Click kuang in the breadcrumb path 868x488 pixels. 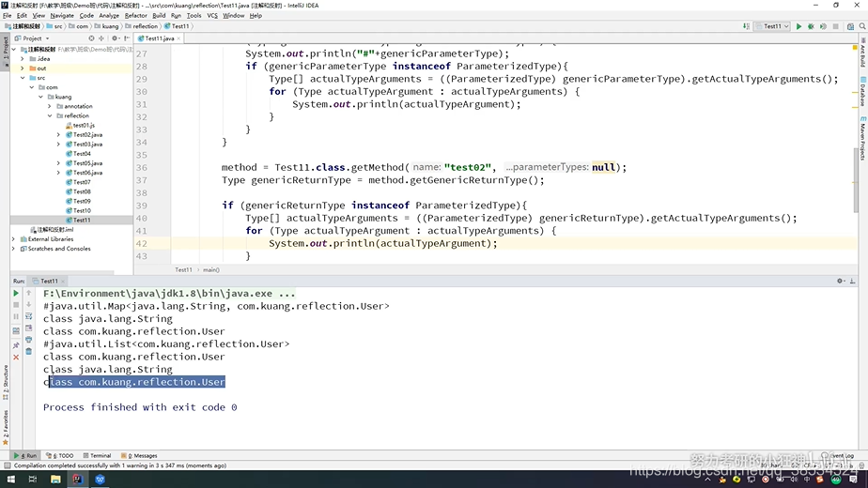pyautogui.click(x=106, y=26)
